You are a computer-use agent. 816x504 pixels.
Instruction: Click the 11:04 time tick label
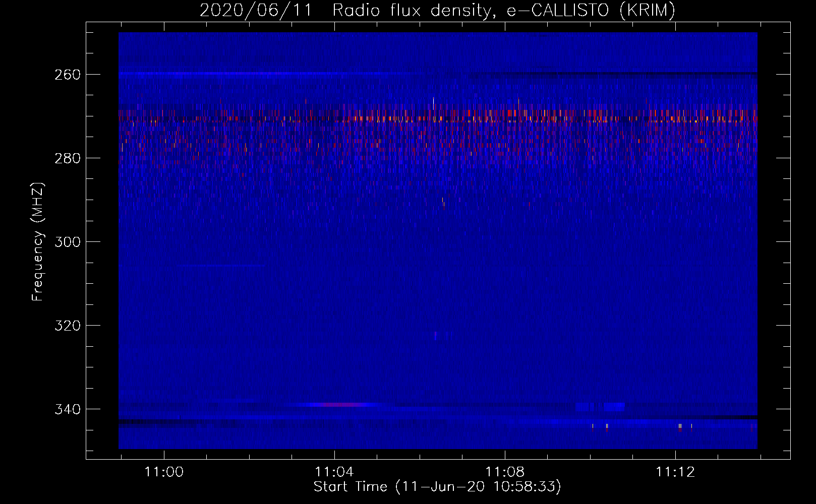334,472
